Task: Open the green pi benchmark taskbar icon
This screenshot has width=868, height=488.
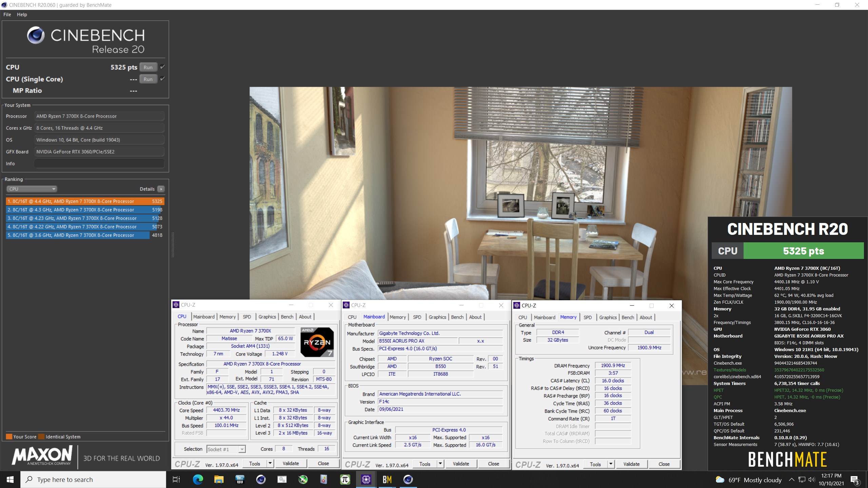Action: click(x=345, y=480)
